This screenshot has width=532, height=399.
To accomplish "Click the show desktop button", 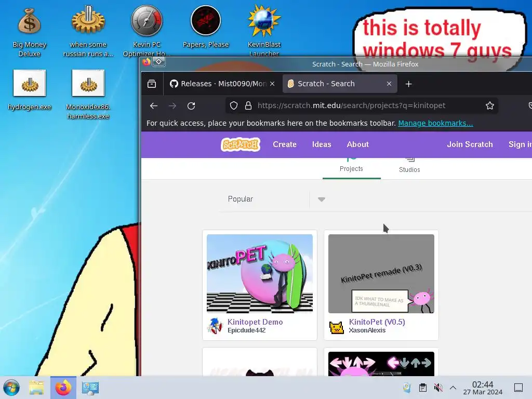I will pos(518,388).
